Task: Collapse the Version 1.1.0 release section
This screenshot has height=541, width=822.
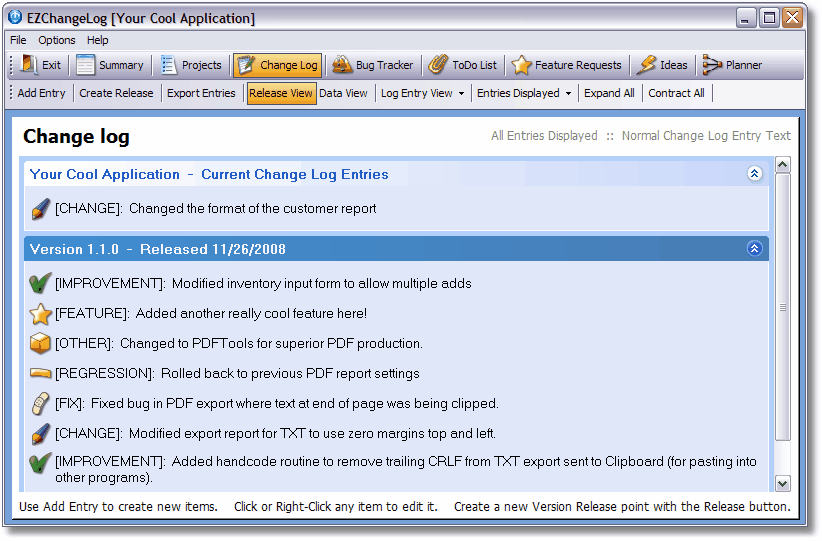Action: (x=755, y=249)
